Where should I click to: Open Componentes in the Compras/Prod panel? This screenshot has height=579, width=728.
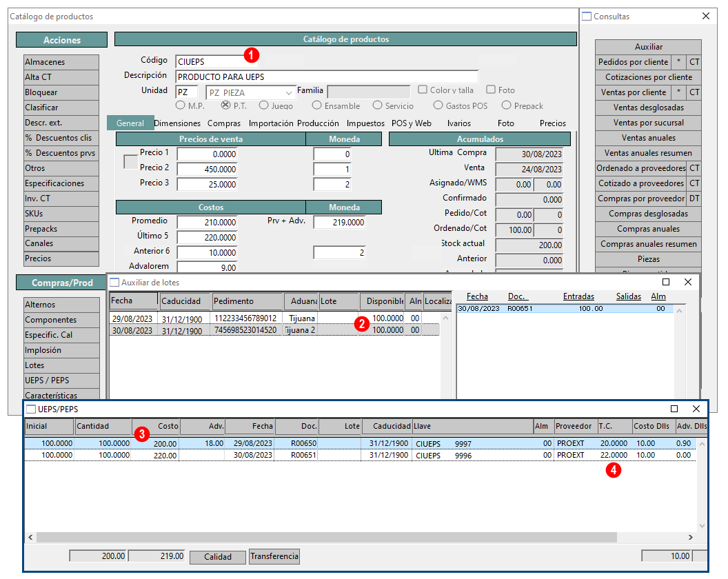[x=62, y=320]
